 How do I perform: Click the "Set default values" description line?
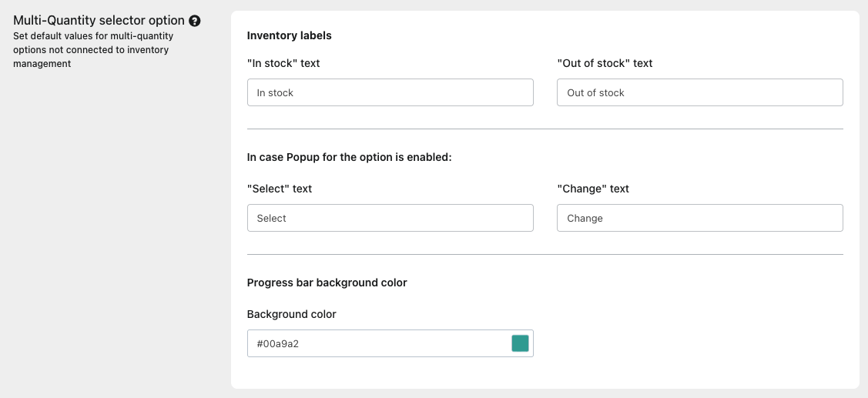click(93, 36)
